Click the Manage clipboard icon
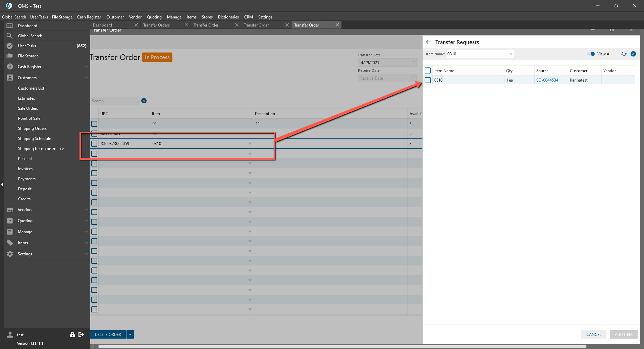Viewport: 644px width, 349px height. tap(10, 232)
